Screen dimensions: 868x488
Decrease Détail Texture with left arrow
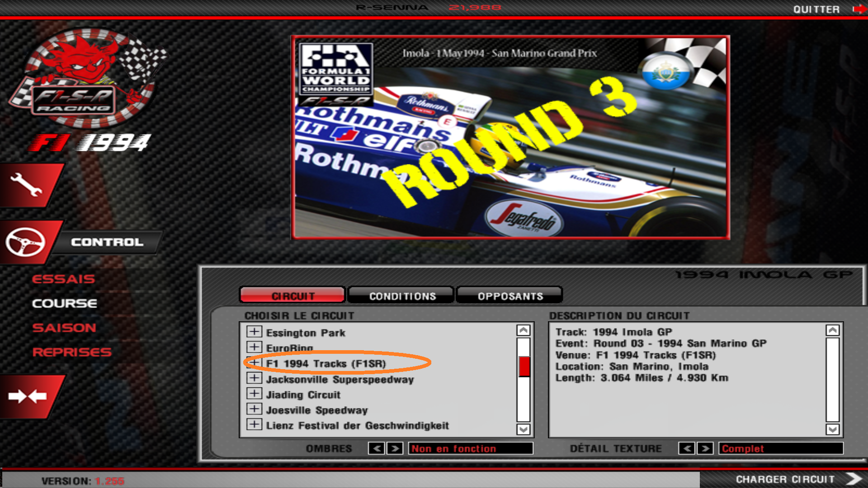click(687, 448)
